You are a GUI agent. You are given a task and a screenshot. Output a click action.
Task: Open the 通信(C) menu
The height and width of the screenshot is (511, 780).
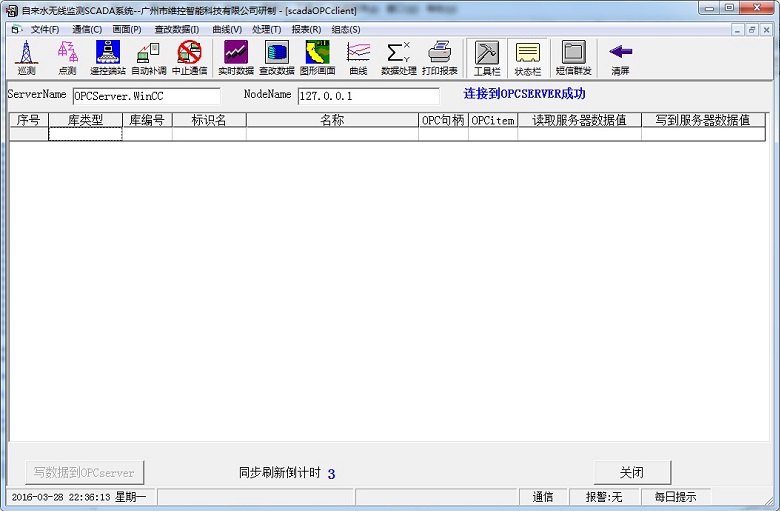tap(87, 29)
